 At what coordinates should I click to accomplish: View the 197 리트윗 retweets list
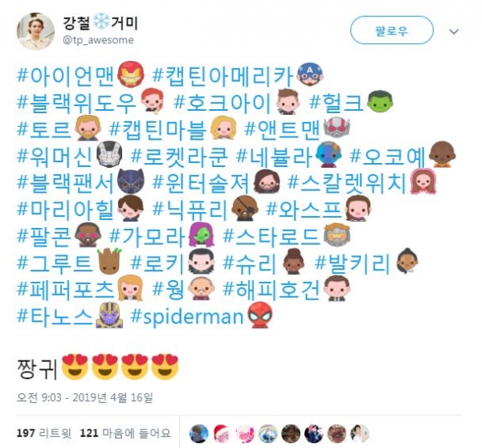[44, 434]
